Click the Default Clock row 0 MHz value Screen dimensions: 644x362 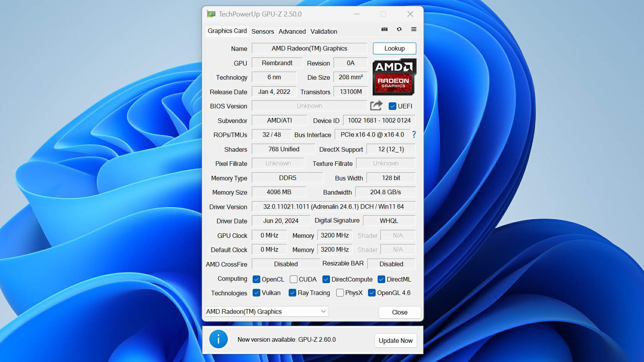[269, 249]
